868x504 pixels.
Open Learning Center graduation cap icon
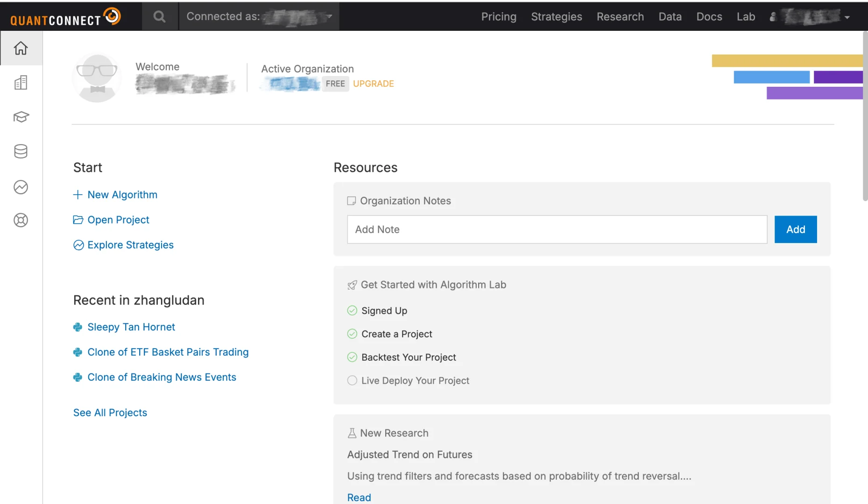point(21,117)
